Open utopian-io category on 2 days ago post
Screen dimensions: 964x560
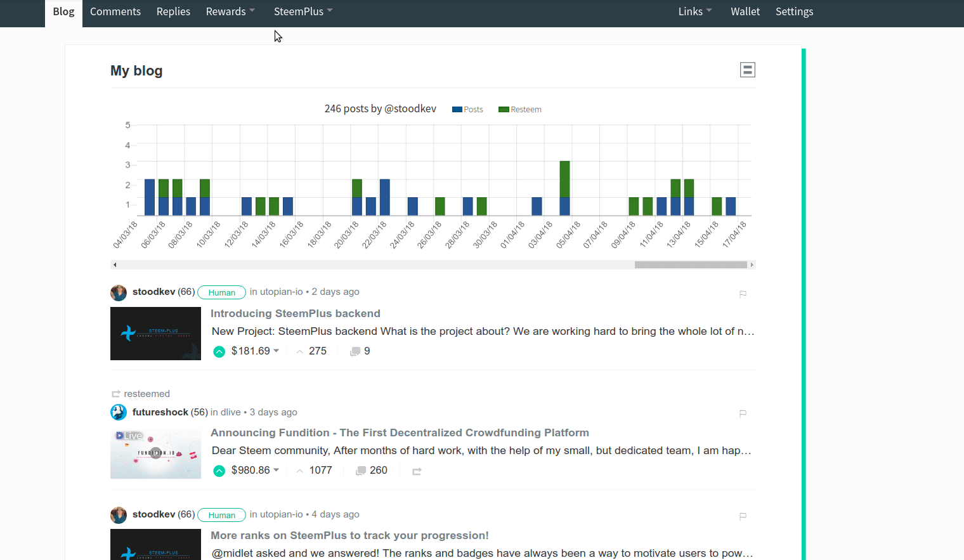[x=282, y=292]
